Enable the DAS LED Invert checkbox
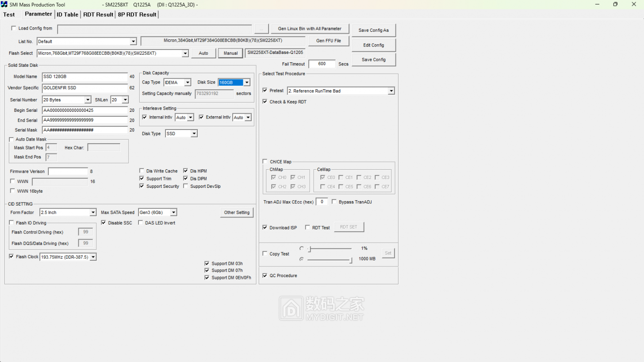 coord(141,223)
